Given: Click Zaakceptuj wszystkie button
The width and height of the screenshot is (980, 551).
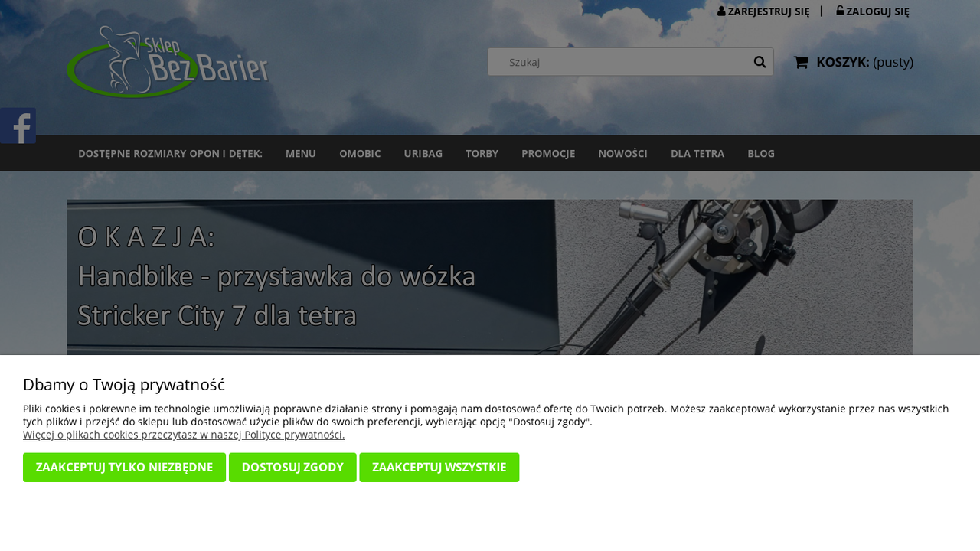Looking at the screenshot, I should coord(439,468).
